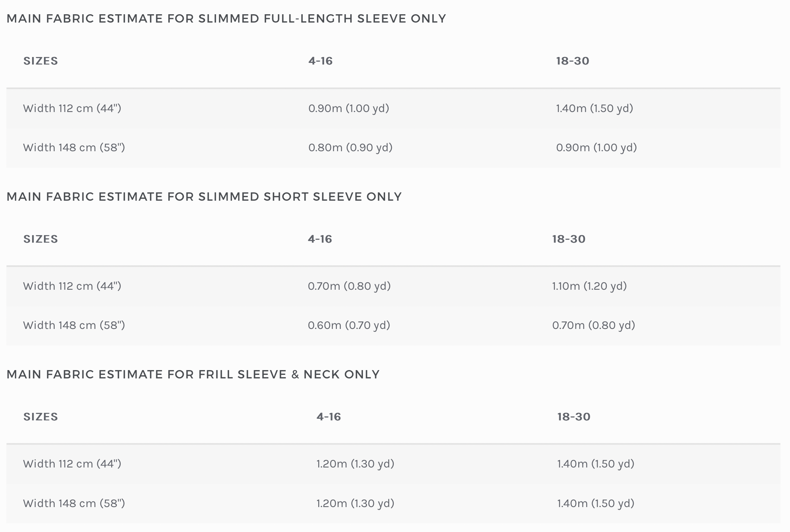
Task: Select 0.80m (0.90 yd) in full-length table
Action: click(x=350, y=147)
